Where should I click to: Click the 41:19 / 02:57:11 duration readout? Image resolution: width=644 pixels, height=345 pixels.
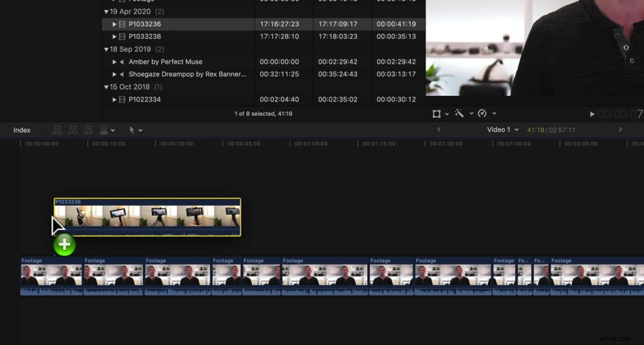551,130
